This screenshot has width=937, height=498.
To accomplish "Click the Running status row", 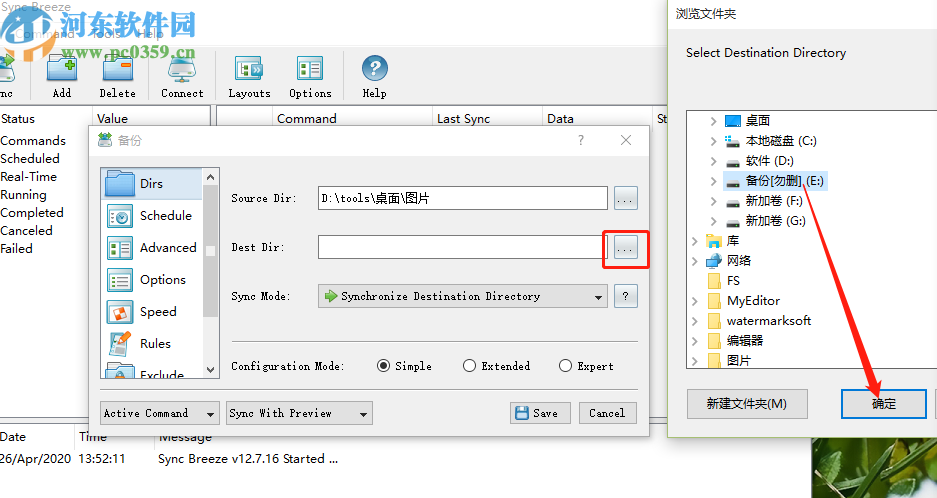I will click(23, 195).
